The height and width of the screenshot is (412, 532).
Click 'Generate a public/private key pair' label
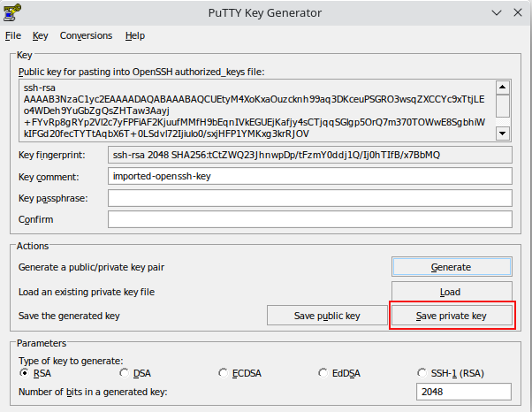pyautogui.click(x=91, y=267)
